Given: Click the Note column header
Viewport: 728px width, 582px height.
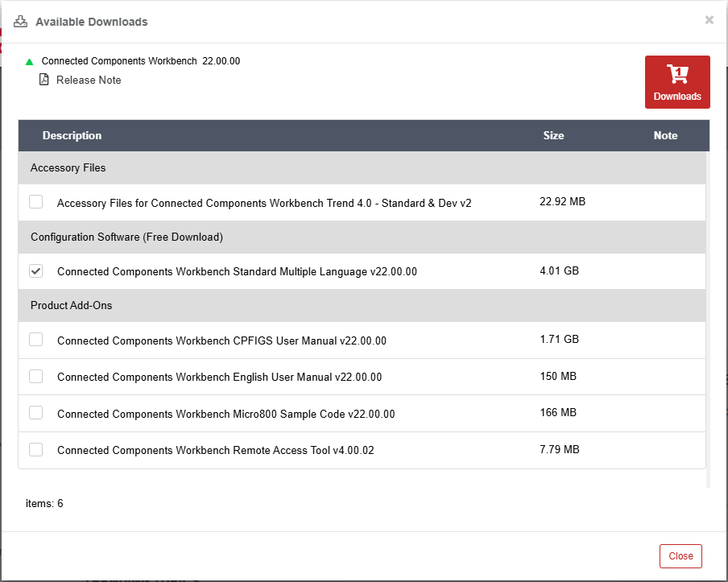Looking at the screenshot, I should pyautogui.click(x=665, y=135).
